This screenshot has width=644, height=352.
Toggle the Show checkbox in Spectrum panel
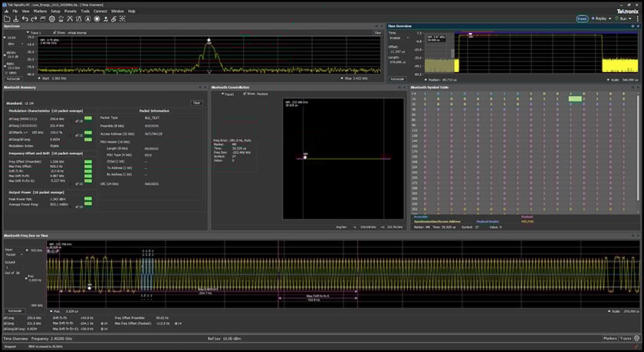pos(54,33)
